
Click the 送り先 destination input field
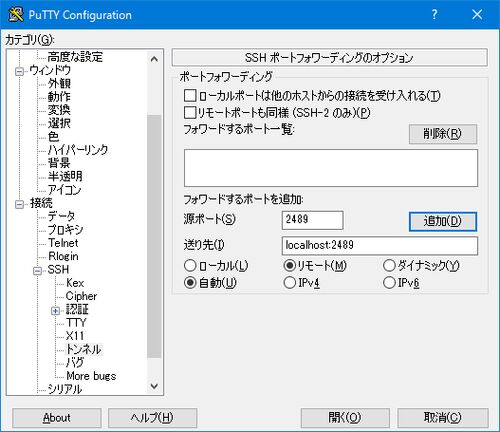pyautogui.click(x=380, y=246)
